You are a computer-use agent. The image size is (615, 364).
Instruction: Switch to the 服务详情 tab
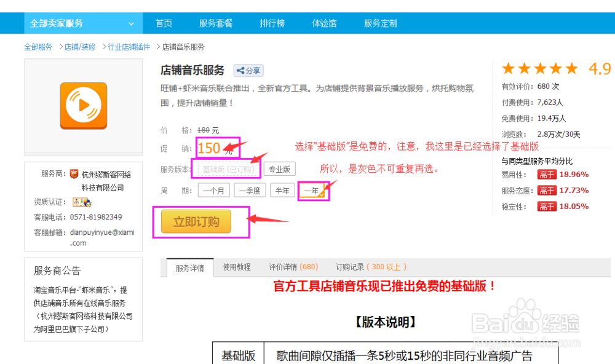[190, 268]
